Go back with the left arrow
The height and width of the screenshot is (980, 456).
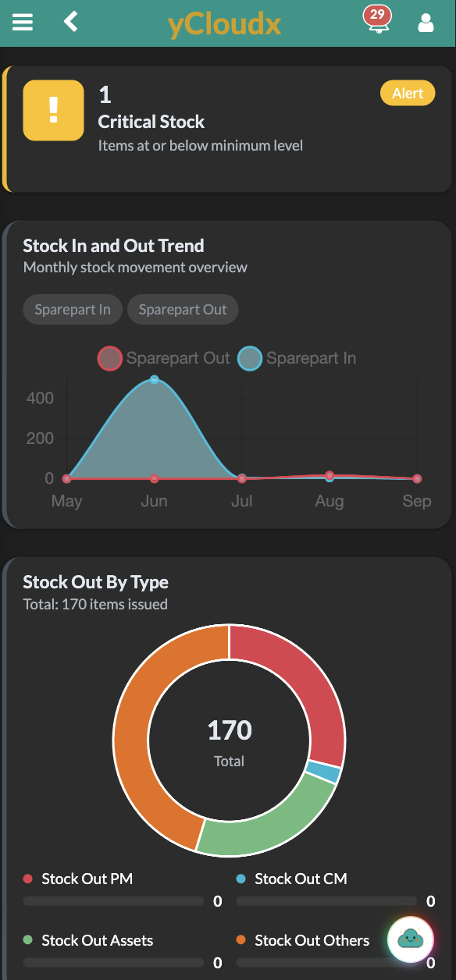pyautogui.click(x=71, y=21)
